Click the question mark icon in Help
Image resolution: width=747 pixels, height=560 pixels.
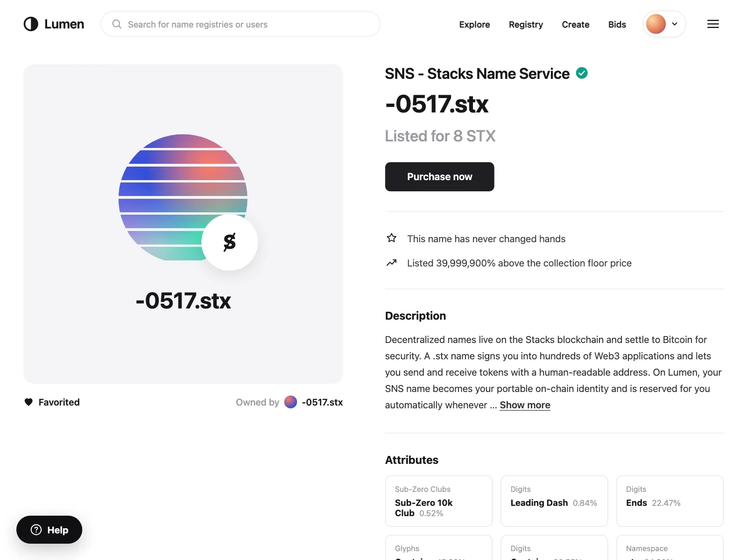(36, 530)
